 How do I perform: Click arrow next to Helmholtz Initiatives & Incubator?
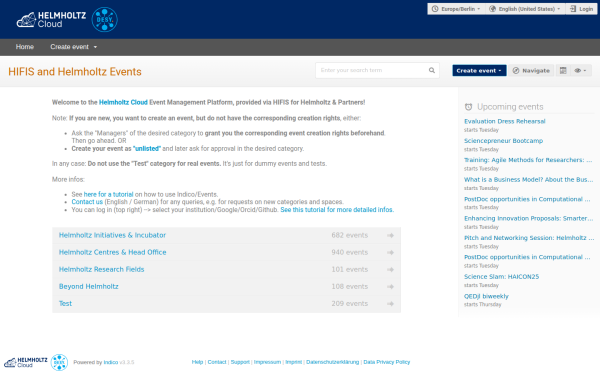(x=390, y=235)
